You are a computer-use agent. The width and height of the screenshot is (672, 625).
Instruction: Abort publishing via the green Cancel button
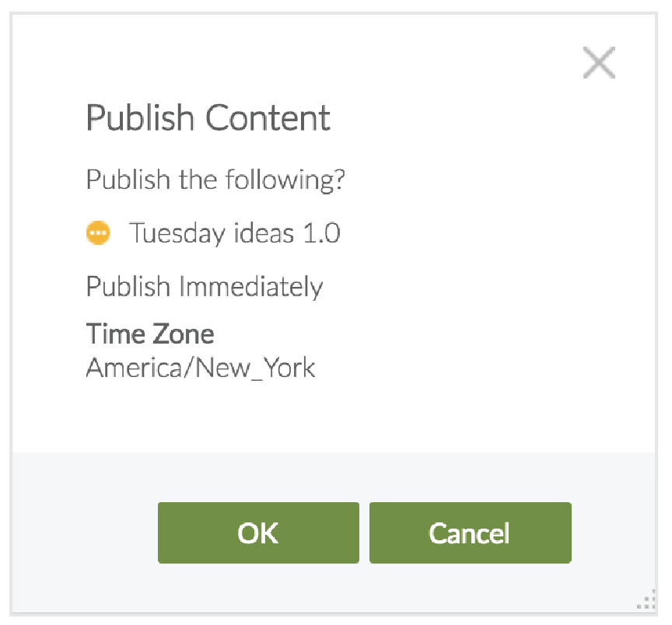[470, 532]
